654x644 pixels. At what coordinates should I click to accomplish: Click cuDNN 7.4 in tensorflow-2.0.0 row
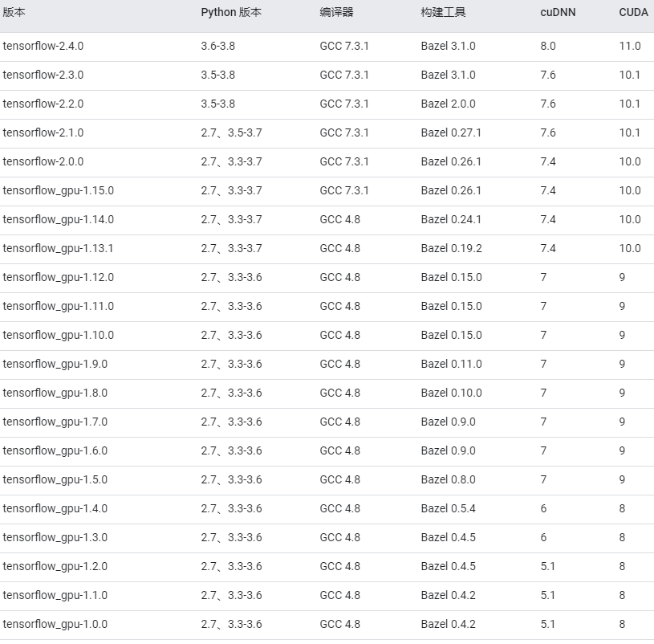coord(548,161)
